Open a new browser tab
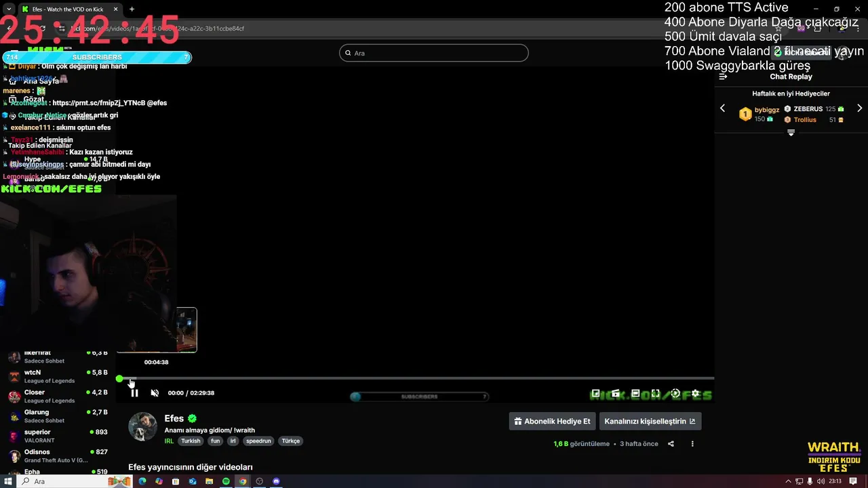The height and width of the screenshot is (488, 868). (132, 9)
